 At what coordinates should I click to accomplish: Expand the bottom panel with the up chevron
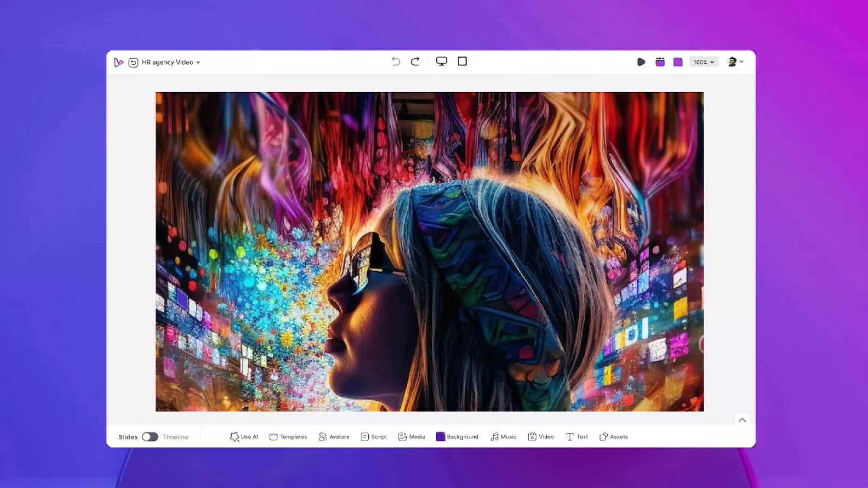click(742, 420)
